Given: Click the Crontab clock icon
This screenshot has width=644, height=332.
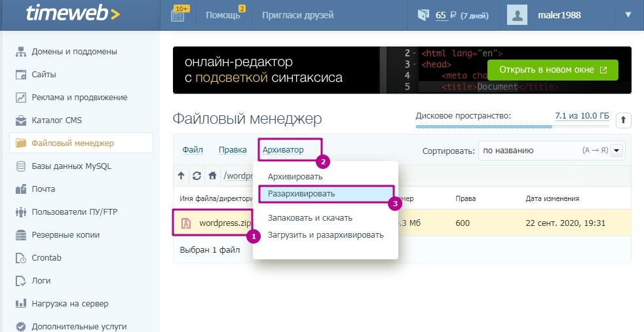Looking at the screenshot, I should click(x=20, y=258).
